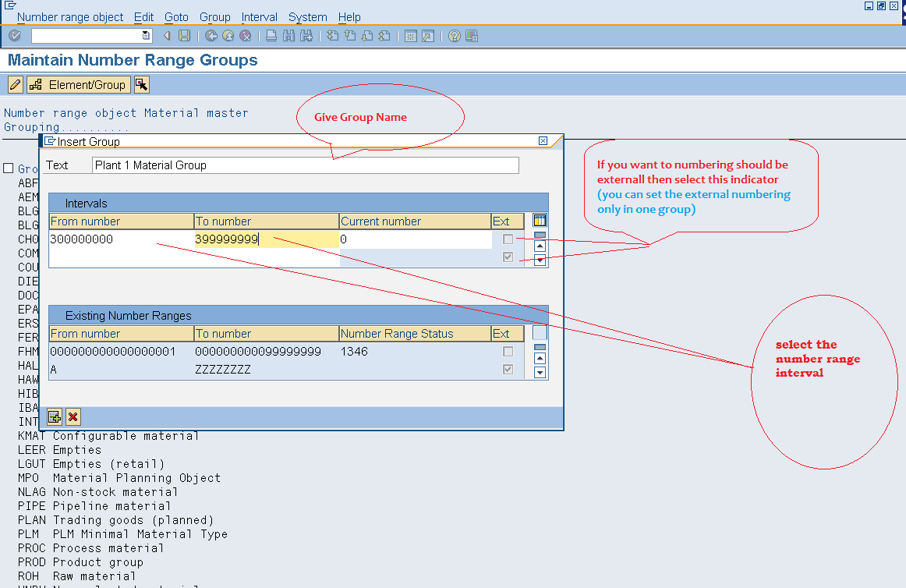
Task: Select the pencil Display/Change icon
Action: click(x=13, y=84)
